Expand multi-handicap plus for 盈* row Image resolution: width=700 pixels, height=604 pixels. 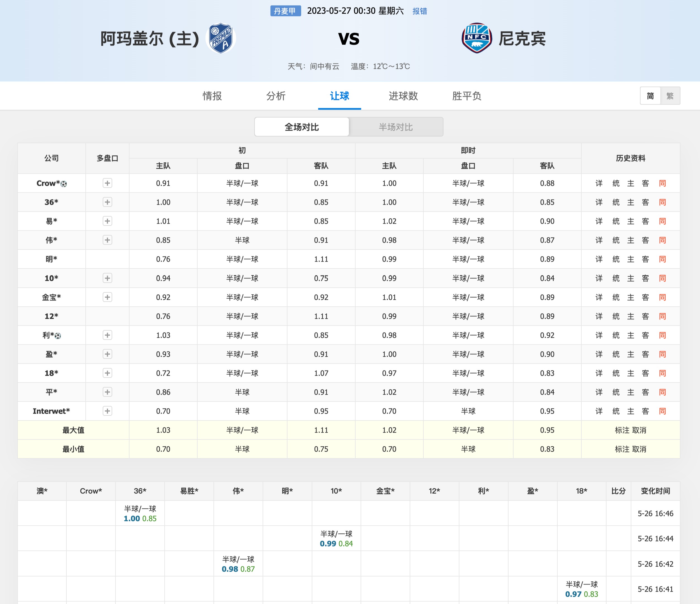107,354
